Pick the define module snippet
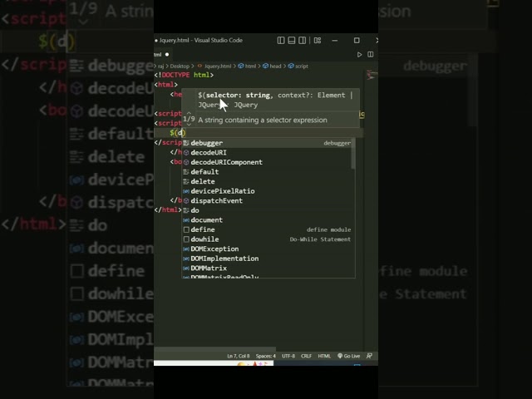Screen dimensions: 532x399 pos(267,229)
